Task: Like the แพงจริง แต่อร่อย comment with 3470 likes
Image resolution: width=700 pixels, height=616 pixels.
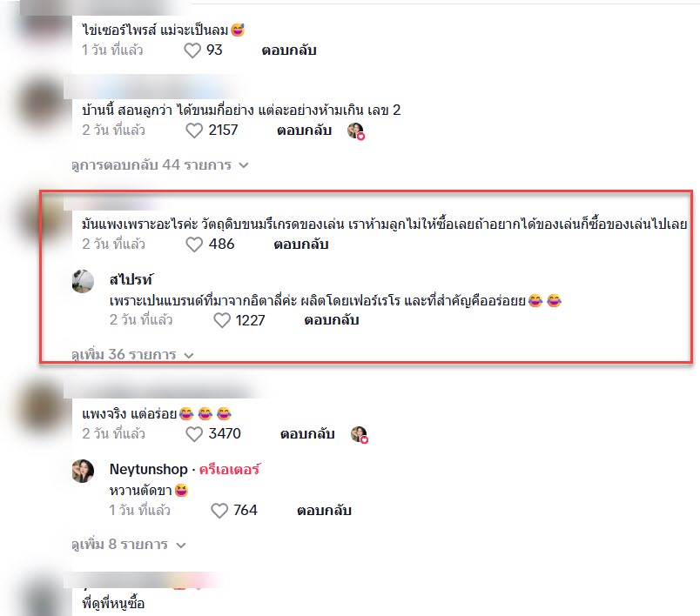Action: coord(194,434)
